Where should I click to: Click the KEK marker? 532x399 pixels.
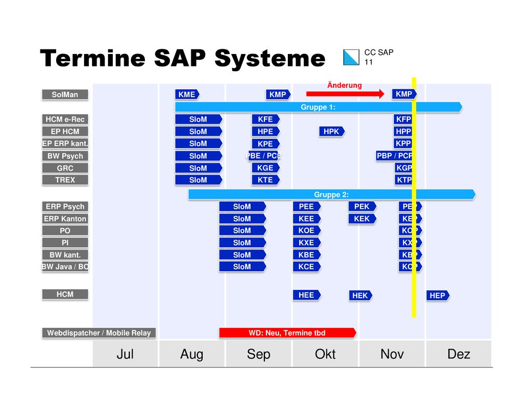[362, 219]
